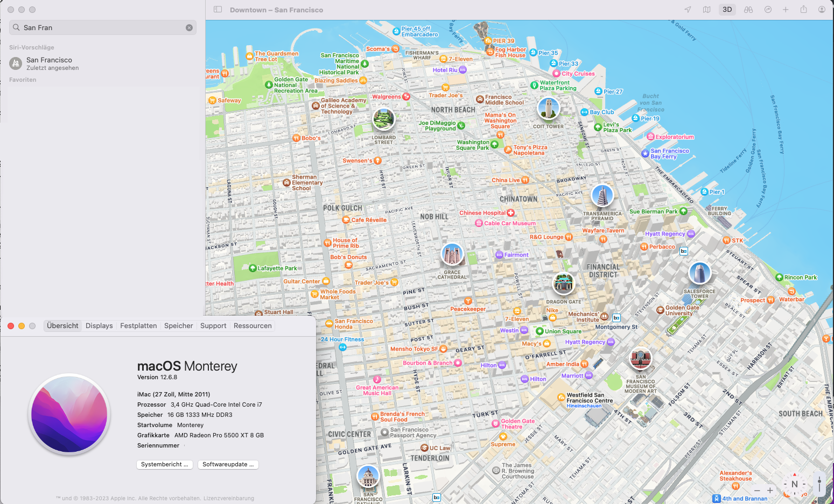Viewport: 834px width, 504px height.
Task: Click the Rincon Park pin
Action: tap(779, 278)
